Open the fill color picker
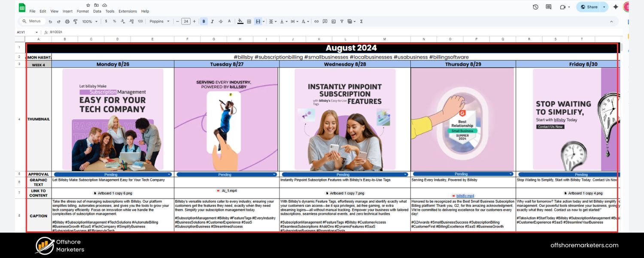644x258 pixels. [x=240, y=21]
